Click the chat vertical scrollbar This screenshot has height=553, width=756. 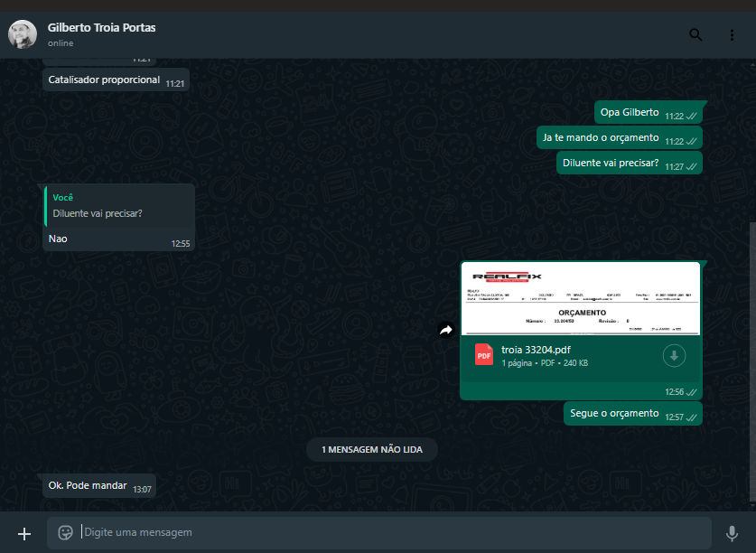751,361
